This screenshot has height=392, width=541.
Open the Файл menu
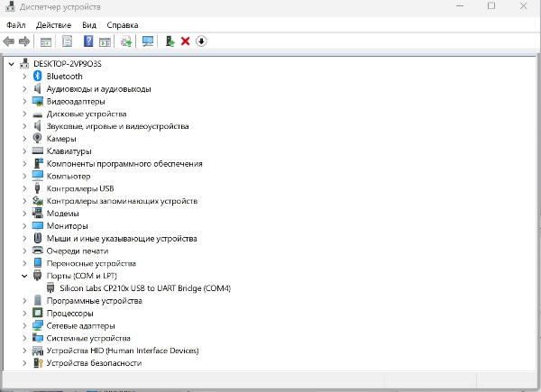pos(15,25)
